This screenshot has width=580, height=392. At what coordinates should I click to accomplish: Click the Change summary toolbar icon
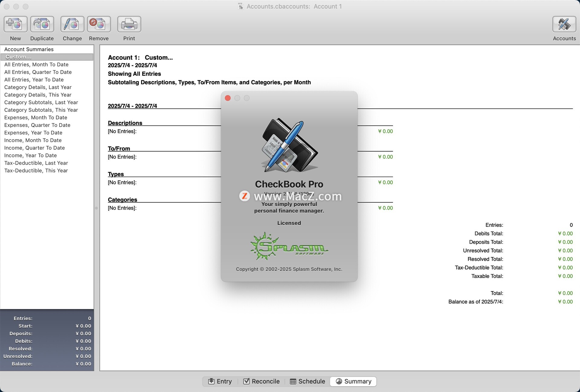(72, 24)
